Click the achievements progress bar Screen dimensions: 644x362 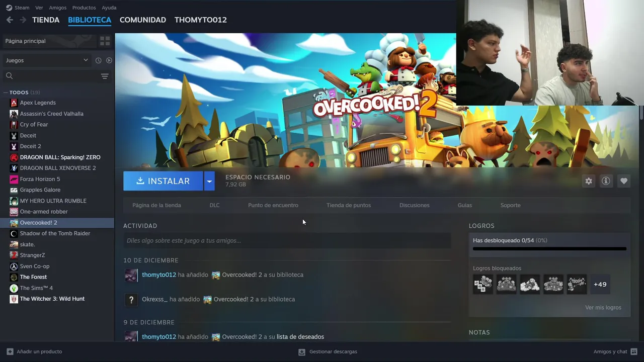tap(549, 248)
